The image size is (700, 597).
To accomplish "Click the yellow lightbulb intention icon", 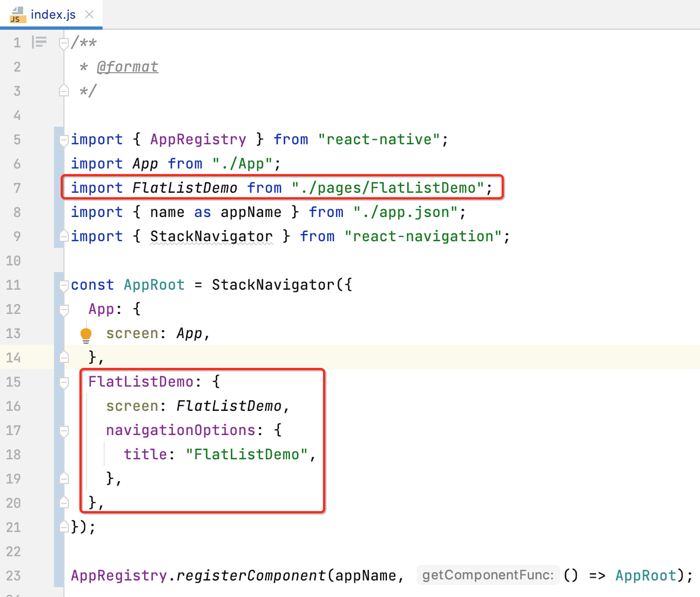I will coord(86,334).
